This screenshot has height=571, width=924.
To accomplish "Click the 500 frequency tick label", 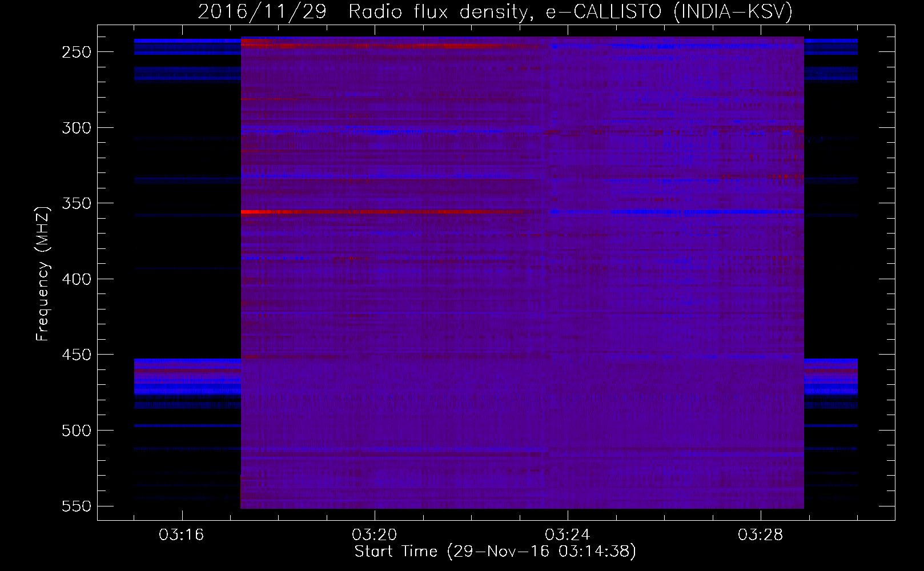I will tap(77, 431).
